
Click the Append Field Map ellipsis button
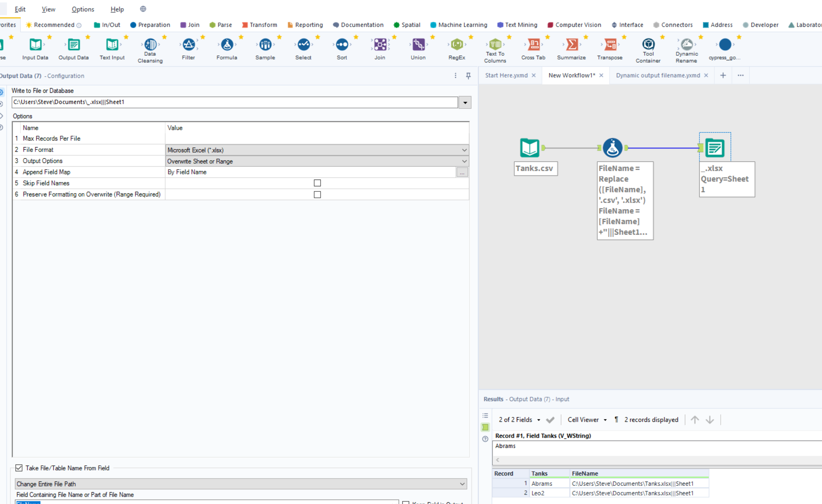(x=462, y=172)
